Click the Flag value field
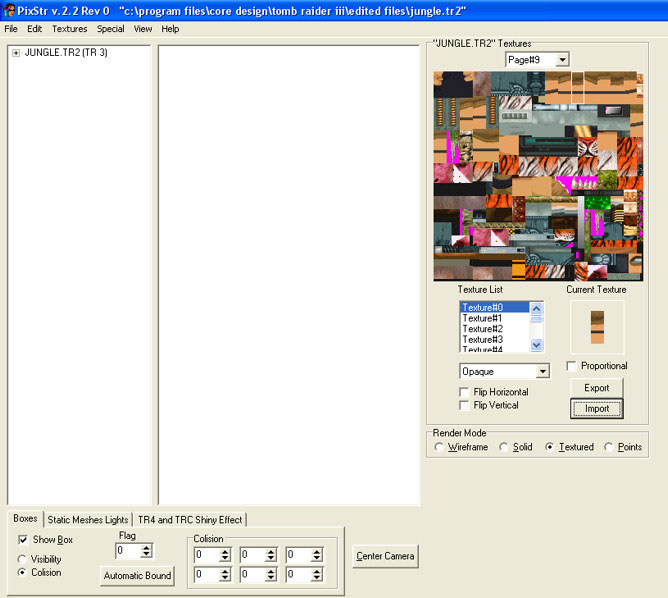Image resolution: width=668 pixels, height=598 pixels. tap(128, 551)
